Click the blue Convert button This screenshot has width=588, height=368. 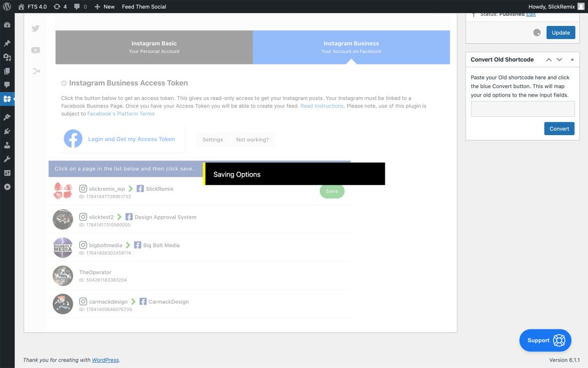coord(559,129)
